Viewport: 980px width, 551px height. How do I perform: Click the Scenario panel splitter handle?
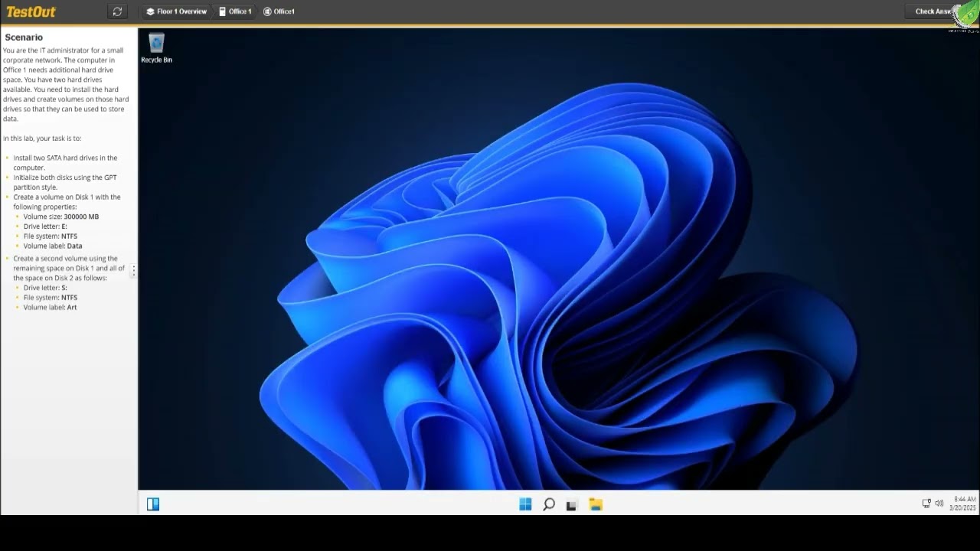[134, 271]
